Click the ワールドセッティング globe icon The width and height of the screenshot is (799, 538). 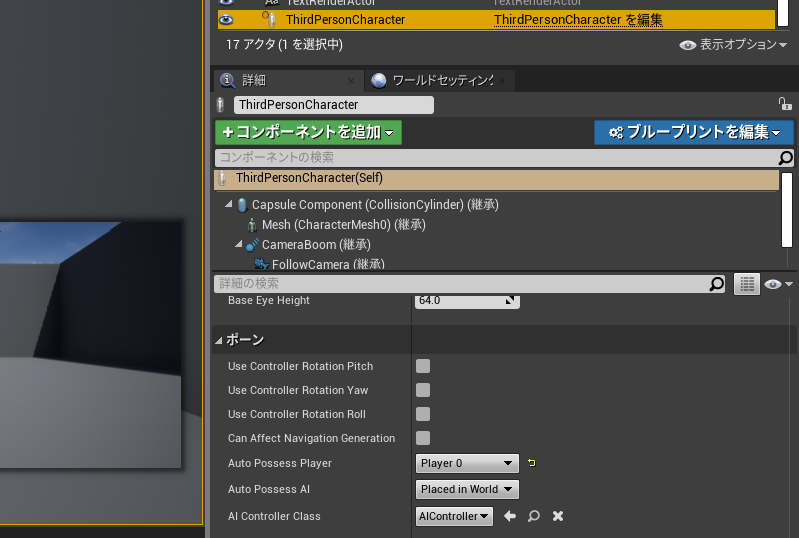[x=379, y=80]
